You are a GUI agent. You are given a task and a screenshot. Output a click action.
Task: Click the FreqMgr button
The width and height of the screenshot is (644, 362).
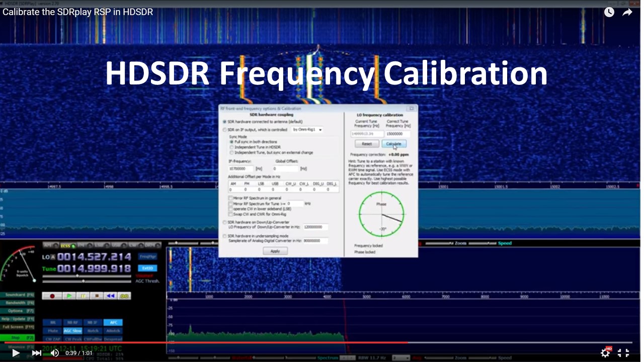tap(147, 256)
